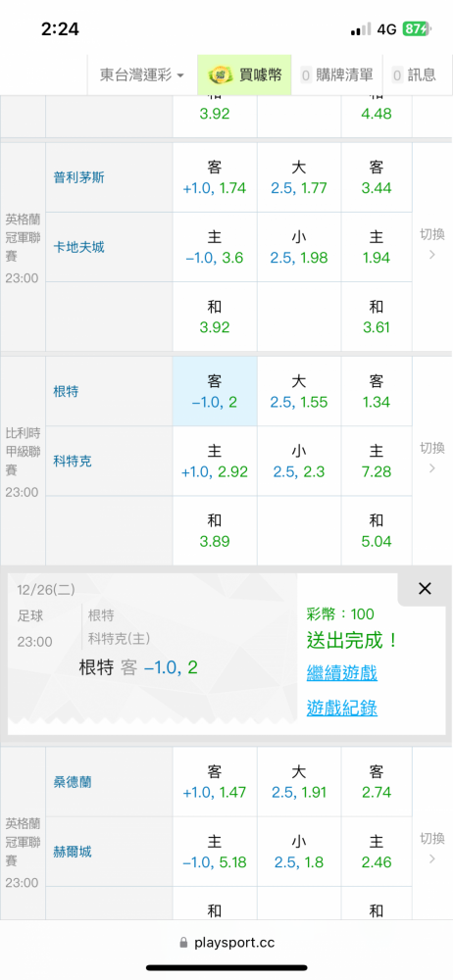Open the 購牌清單 tab

click(337, 75)
